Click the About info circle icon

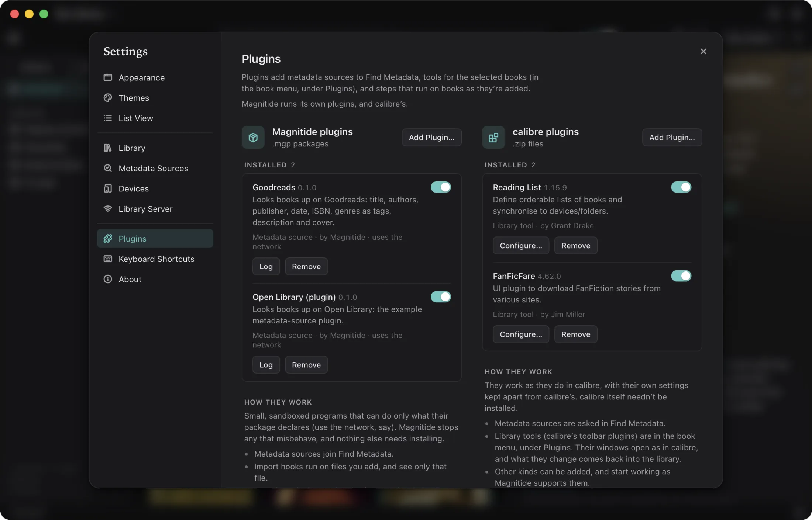tap(108, 279)
